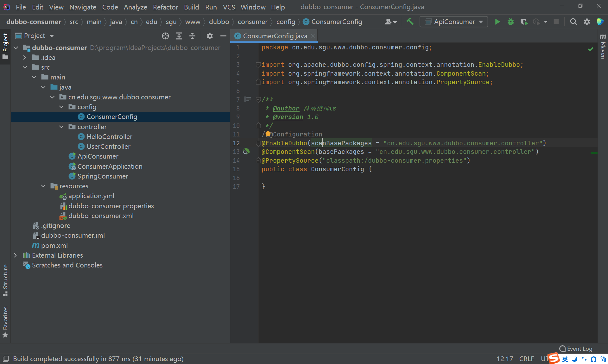Open the Favorites tool window
608x364 pixels.
click(x=5, y=322)
